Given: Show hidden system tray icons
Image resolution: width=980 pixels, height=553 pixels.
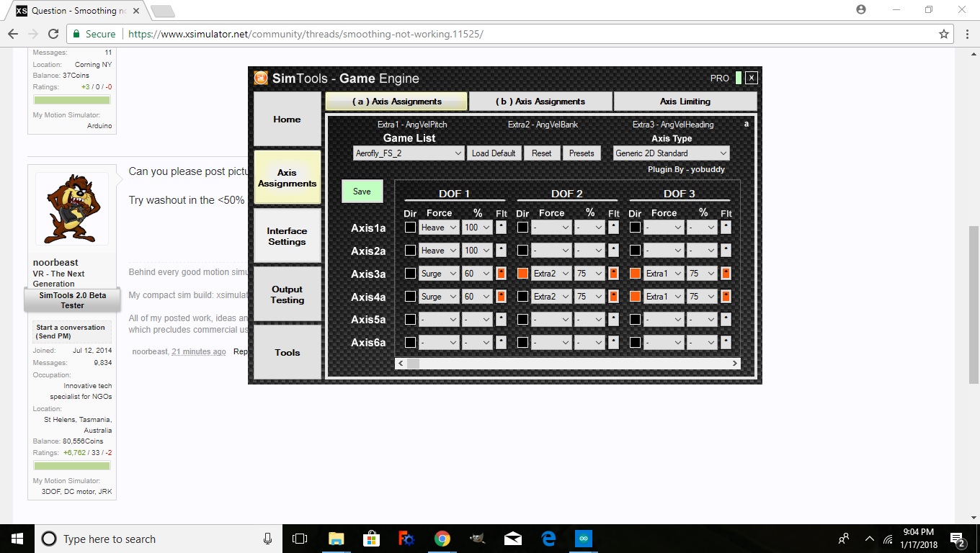Looking at the screenshot, I should click(869, 539).
